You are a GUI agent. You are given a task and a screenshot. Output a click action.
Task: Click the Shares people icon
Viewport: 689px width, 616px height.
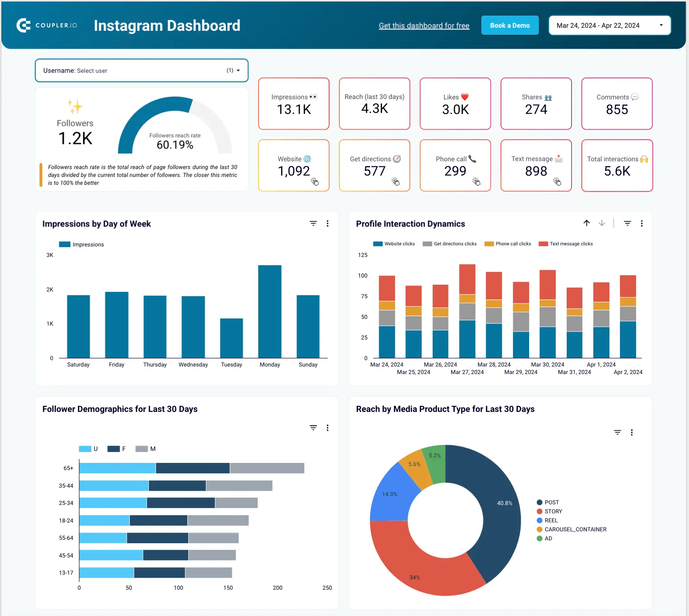click(x=548, y=98)
